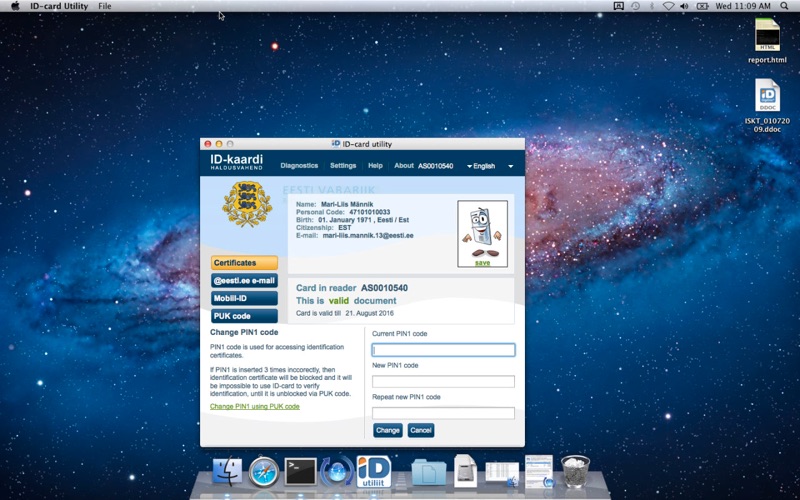
Task: Open the Settings page
Action: tap(343, 165)
